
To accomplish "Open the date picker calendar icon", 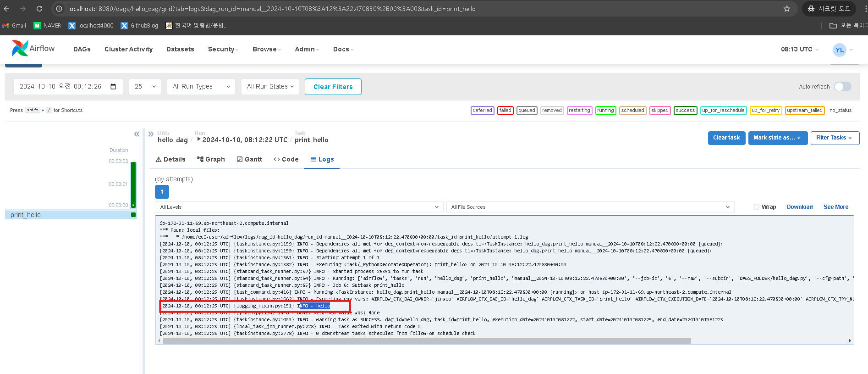I will pos(113,87).
